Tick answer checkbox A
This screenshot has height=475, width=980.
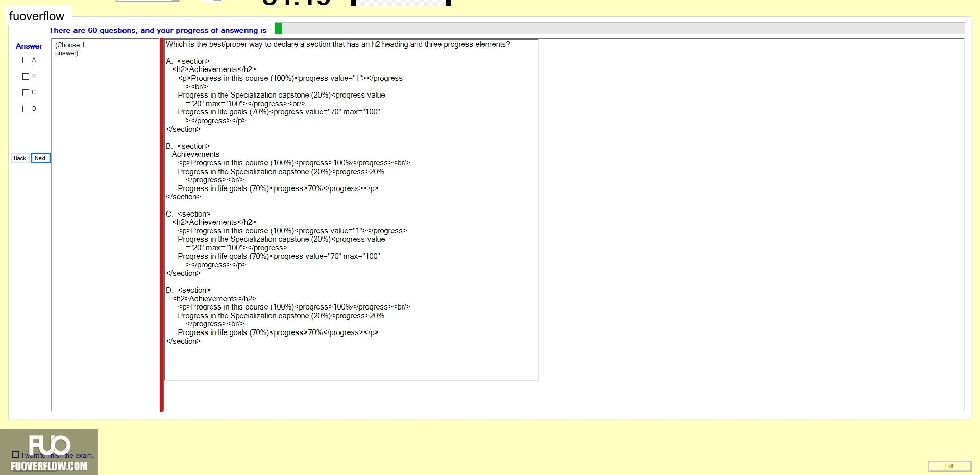click(x=26, y=60)
